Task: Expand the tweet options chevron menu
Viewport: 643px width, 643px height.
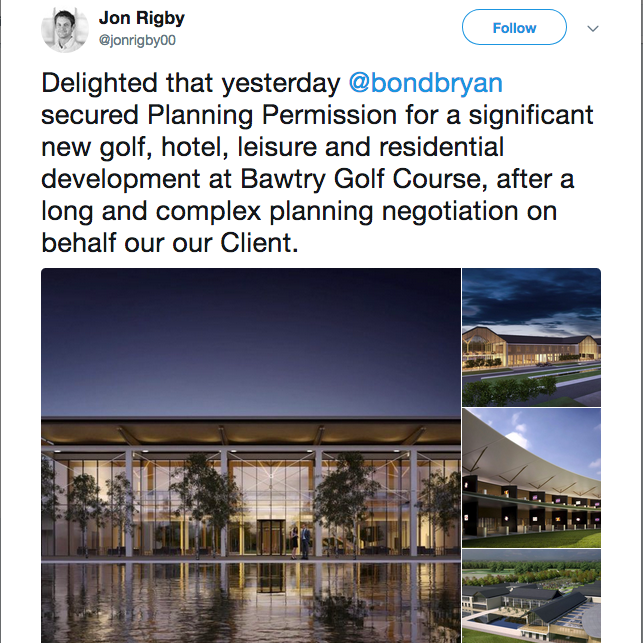Action: tap(593, 28)
